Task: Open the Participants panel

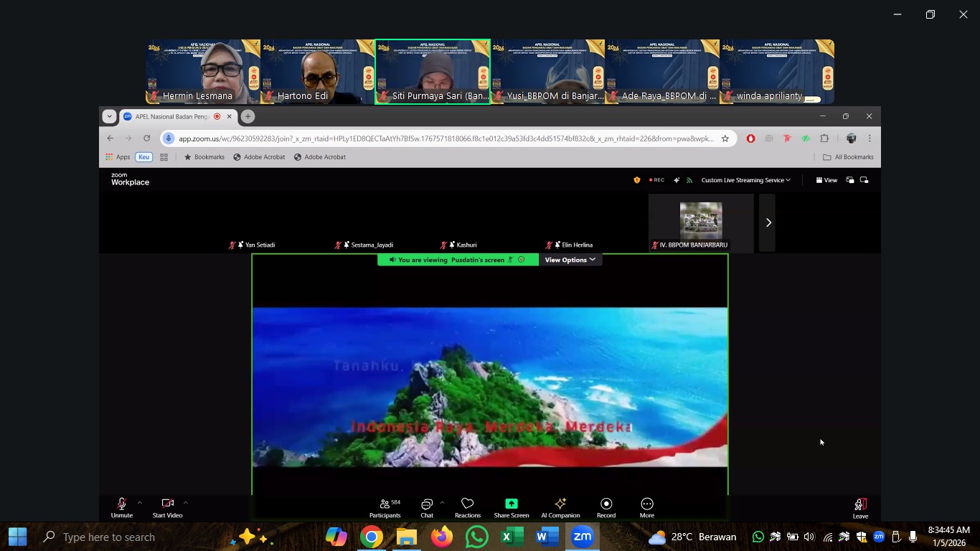Action: pyautogui.click(x=385, y=504)
